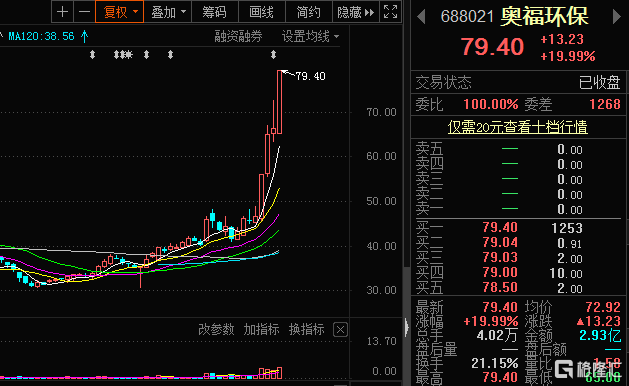This screenshot has height=386, width=629.
Task: Click stock code 688021
Action: [467, 17]
